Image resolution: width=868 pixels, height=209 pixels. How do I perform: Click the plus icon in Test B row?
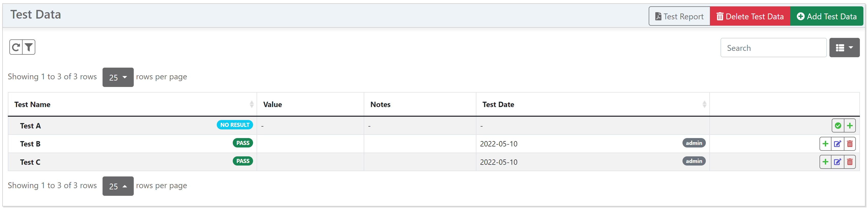825,144
